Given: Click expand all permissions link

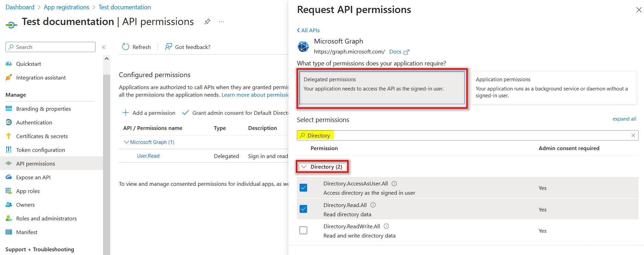Looking at the screenshot, I should click(x=624, y=119).
